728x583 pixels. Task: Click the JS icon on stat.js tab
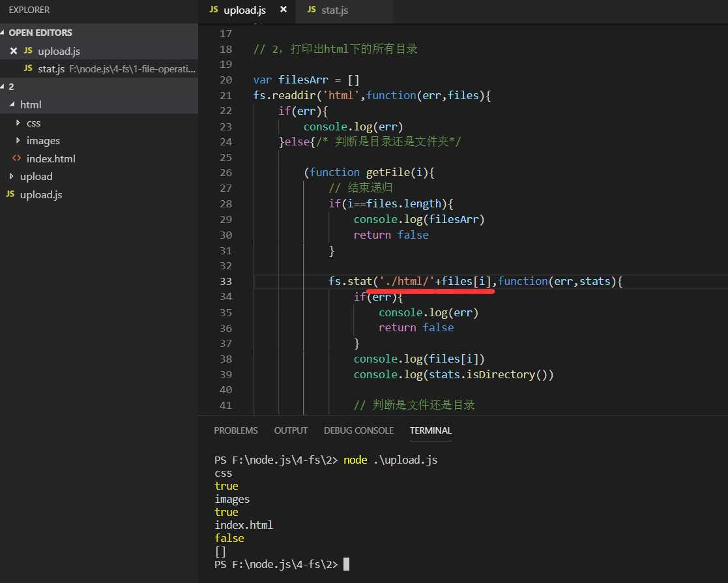pos(312,9)
